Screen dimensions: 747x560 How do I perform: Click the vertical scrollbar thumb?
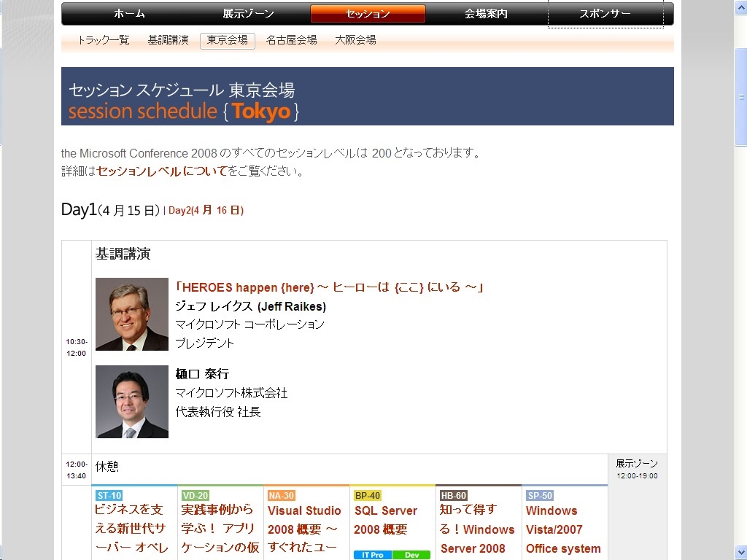coord(741,97)
